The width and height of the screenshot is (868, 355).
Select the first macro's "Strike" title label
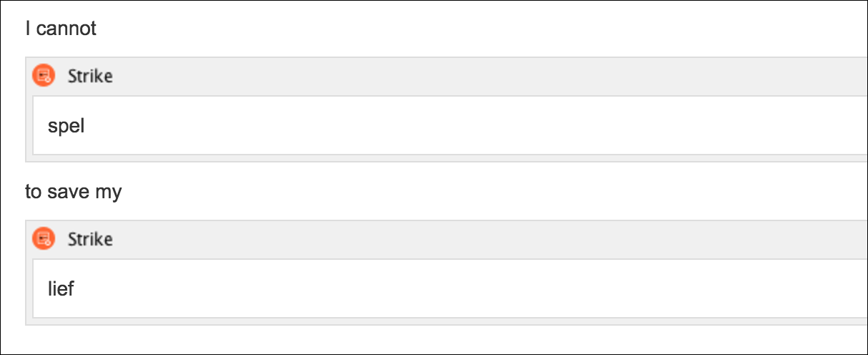coord(90,76)
